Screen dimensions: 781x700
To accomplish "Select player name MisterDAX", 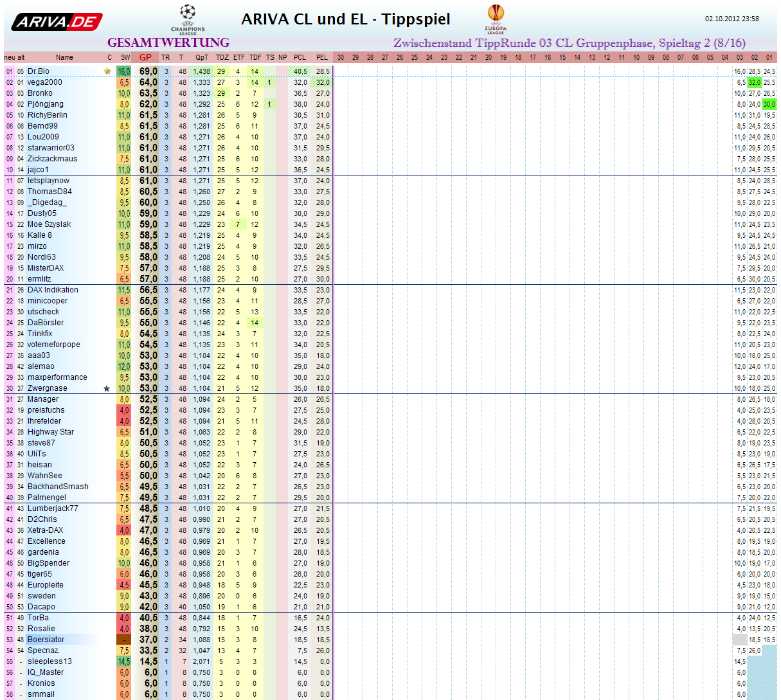I will [46, 268].
